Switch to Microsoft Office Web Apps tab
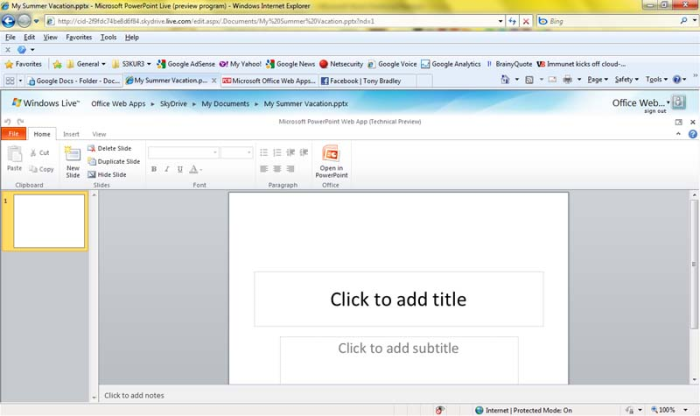Viewport: 700px width, 416px height. click(x=269, y=81)
